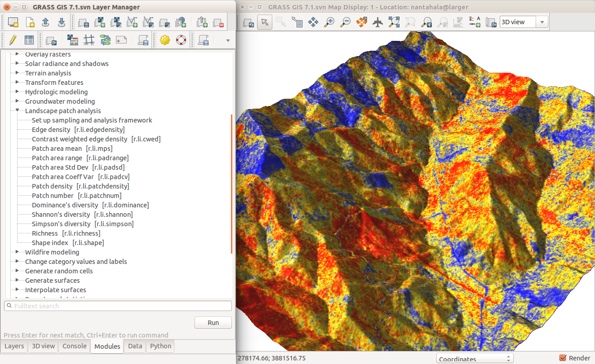Viewport: 595px width, 364px height.
Task: Open the graphical modeler tool
Action: click(106, 40)
